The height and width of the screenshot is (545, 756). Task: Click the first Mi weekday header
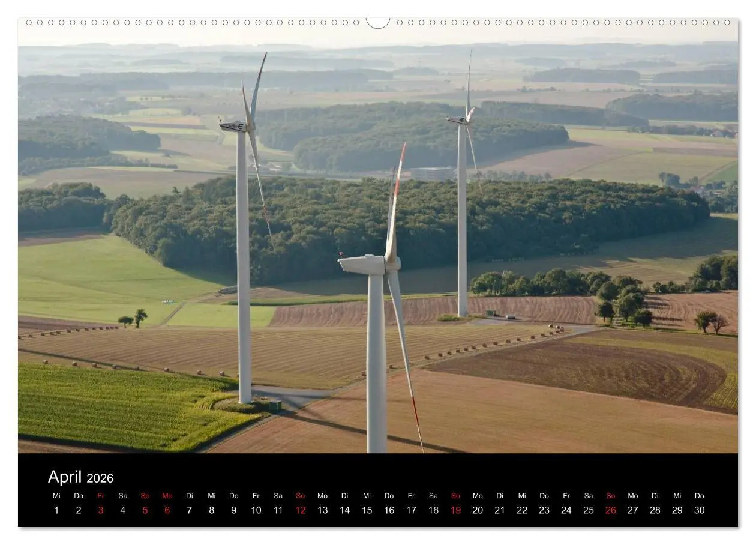point(56,496)
